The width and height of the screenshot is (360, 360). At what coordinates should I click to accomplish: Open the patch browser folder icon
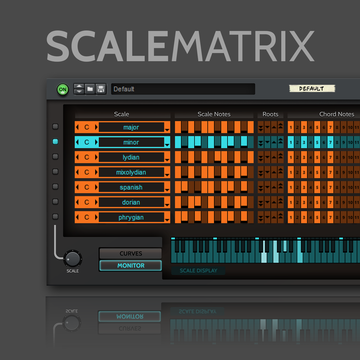tap(90, 89)
